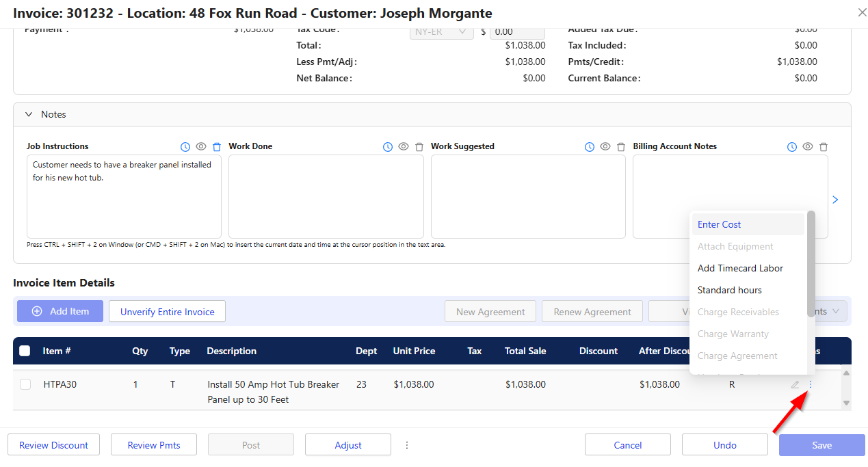Delete Billing Account Notes with trash icon
The width and height of the screenshot is (868, 467).
tap(824, 147)
